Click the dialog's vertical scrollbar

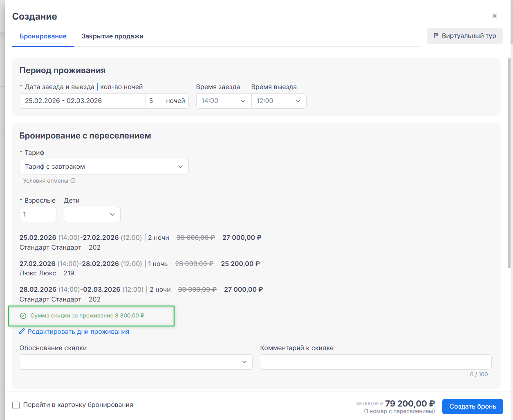tap(509, 163)
